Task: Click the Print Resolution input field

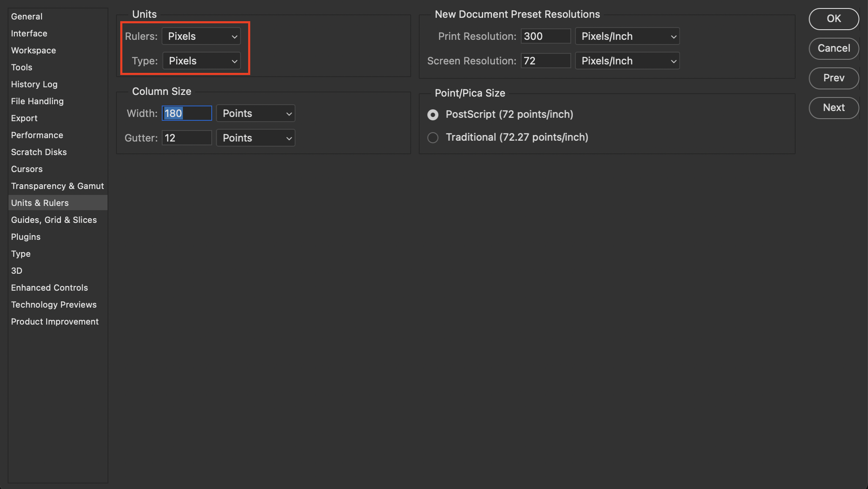Action: click(545, 36)
